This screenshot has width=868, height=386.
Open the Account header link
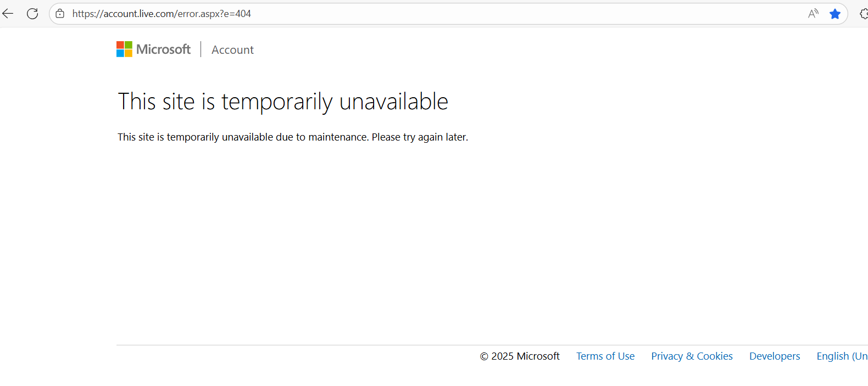click(232, 50)
